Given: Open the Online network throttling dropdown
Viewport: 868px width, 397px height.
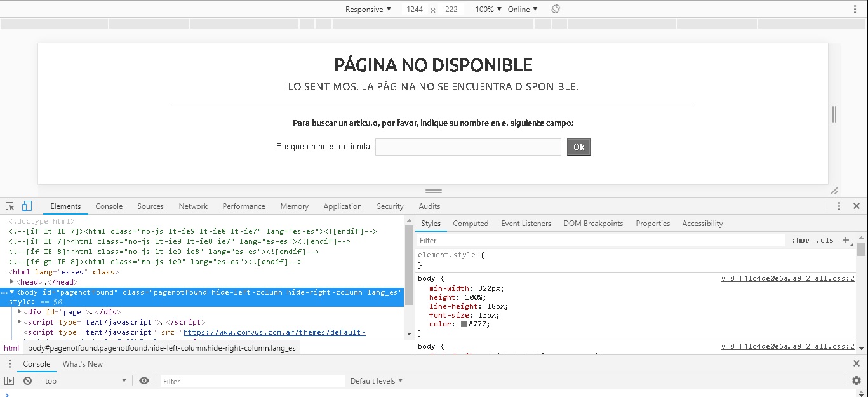Looking at the screenshot, I should click(522, 10).
